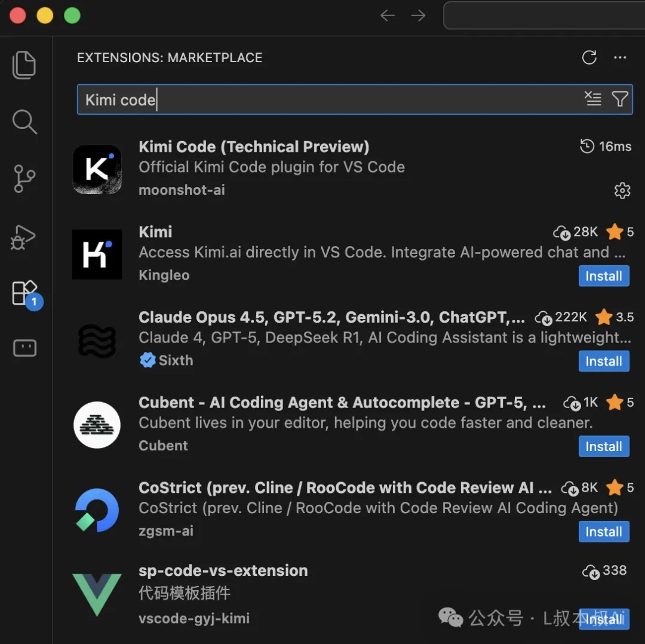
Task: Click the 1K download count for Cubent
Action: click(x=580, y=403)
